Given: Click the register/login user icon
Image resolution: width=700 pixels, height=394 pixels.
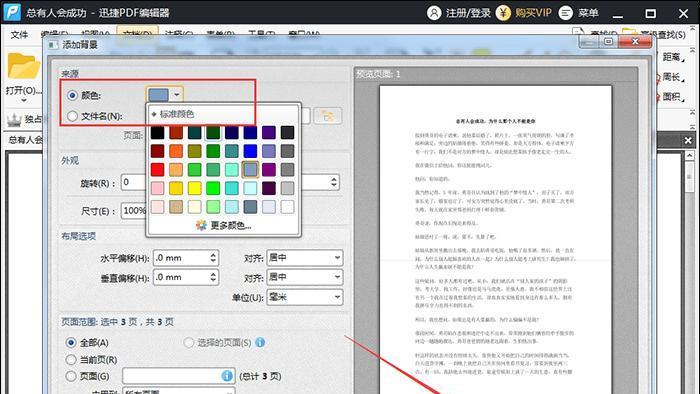Looking at the screenshot, I should pos(433,12).
